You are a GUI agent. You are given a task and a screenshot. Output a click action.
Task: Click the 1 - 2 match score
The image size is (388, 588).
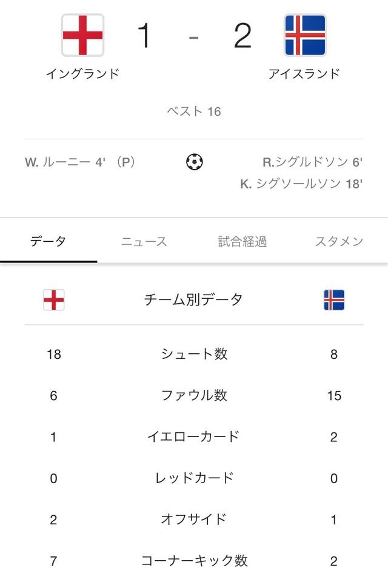(x=194, y=36)
